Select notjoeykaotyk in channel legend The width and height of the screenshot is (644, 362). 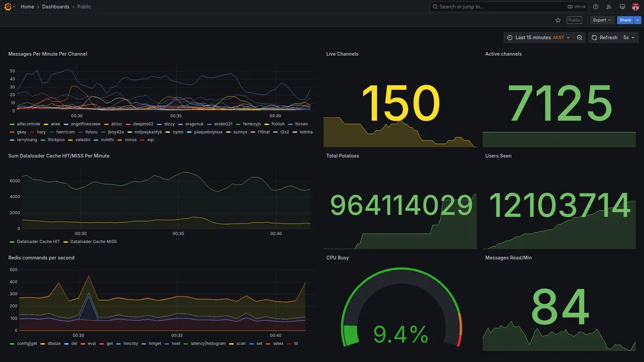click(148, 132)
